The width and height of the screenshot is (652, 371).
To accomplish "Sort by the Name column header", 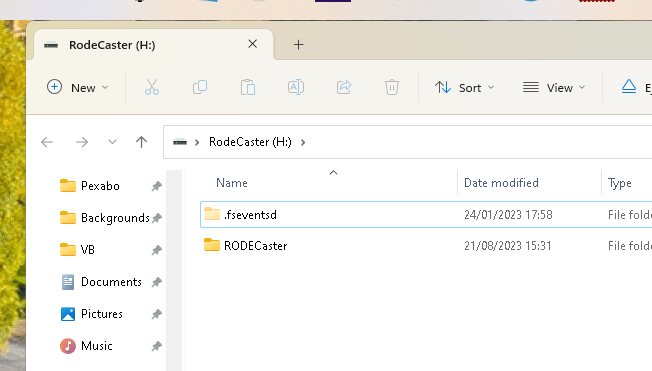I will [x=232, y=183].
